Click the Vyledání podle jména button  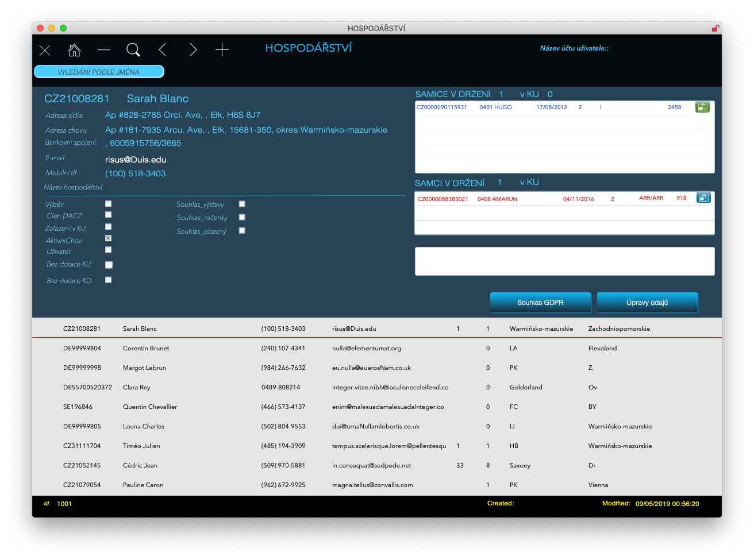99,72
